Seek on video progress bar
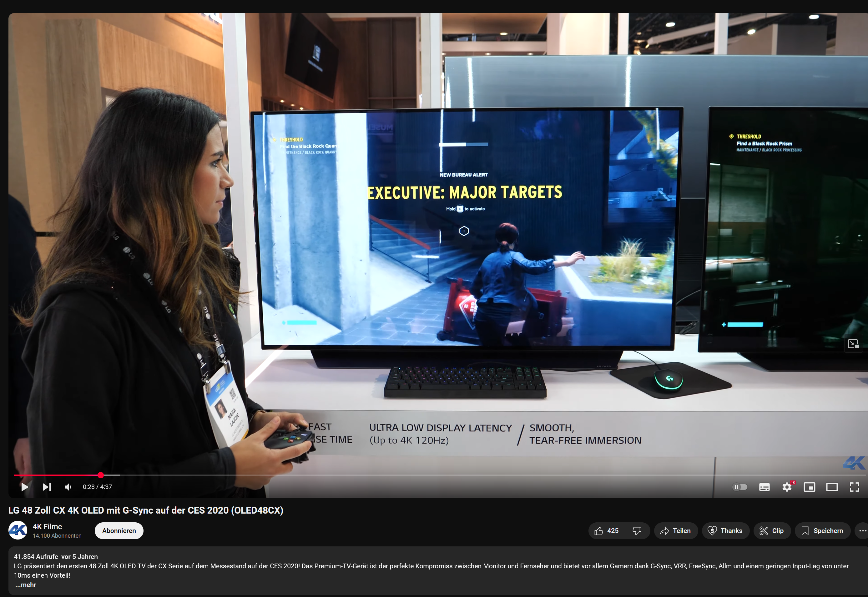 pyautogui.click(x=374, y=475)
